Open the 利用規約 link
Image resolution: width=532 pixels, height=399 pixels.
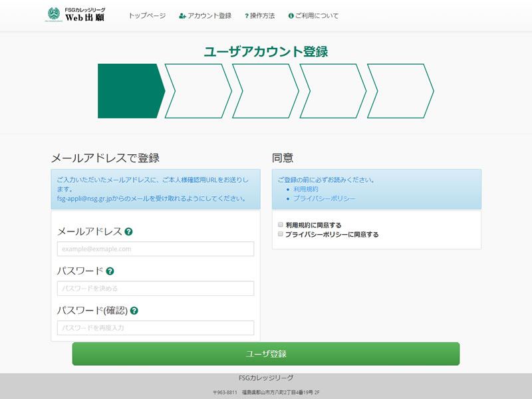(x=306, y=189)
